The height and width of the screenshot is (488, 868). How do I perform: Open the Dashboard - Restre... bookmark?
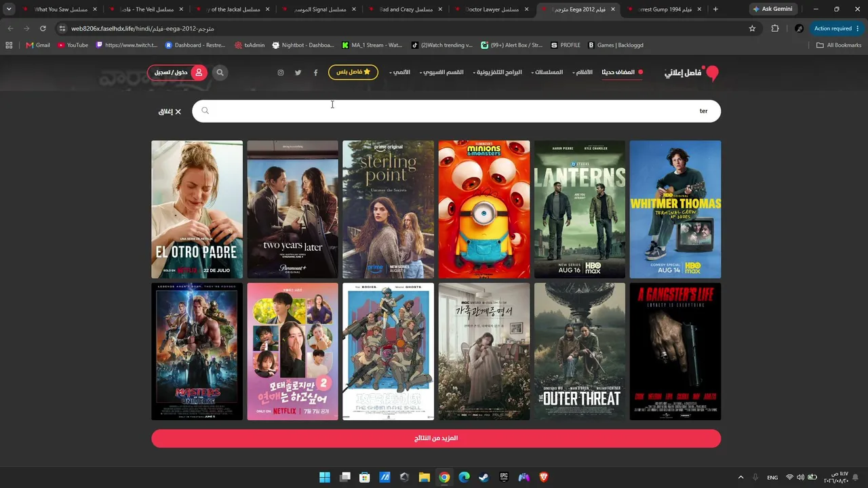tap(195, 45)
